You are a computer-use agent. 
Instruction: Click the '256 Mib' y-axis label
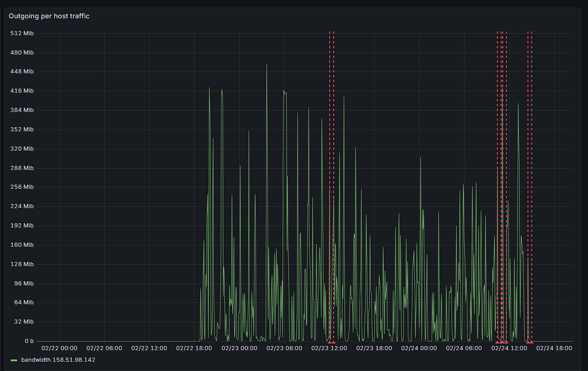22,187
